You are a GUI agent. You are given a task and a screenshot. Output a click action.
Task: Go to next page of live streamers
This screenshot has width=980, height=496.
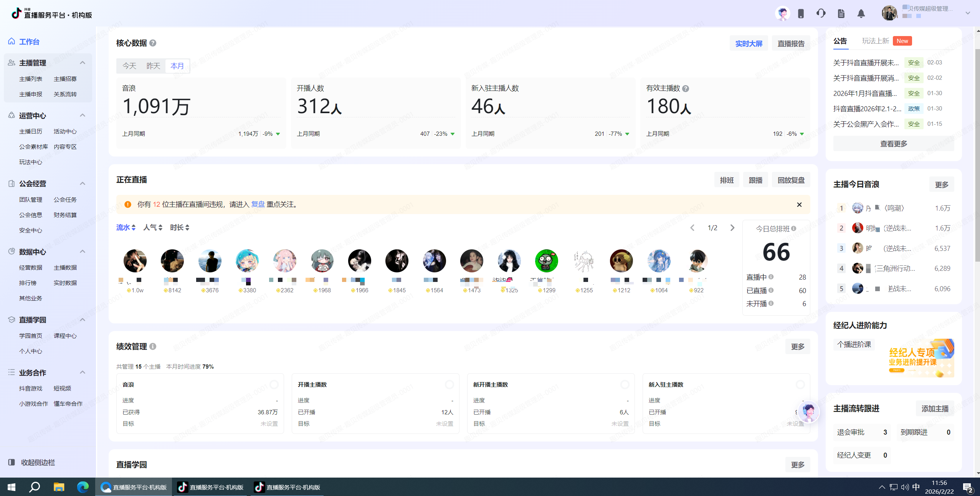pos(732,228)
